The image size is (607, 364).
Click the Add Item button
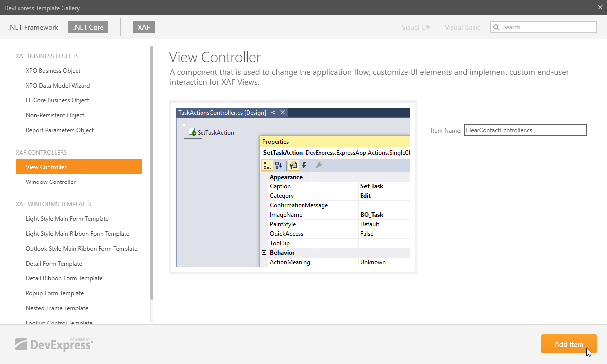tap(569, 344)
